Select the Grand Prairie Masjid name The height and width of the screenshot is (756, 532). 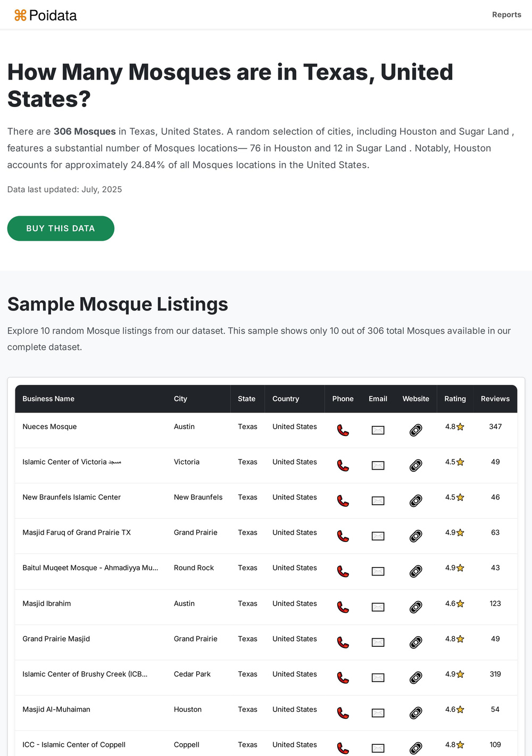click(x=56, y=639)
